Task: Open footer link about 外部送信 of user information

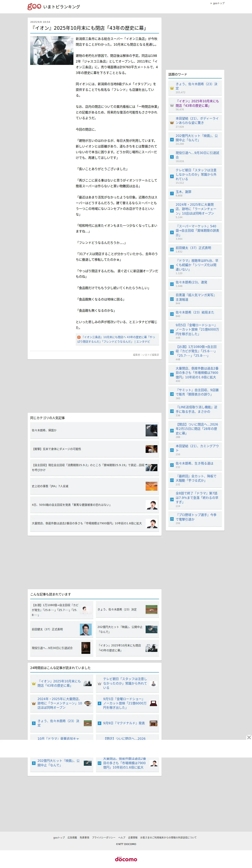Action: tap(168, 837)
